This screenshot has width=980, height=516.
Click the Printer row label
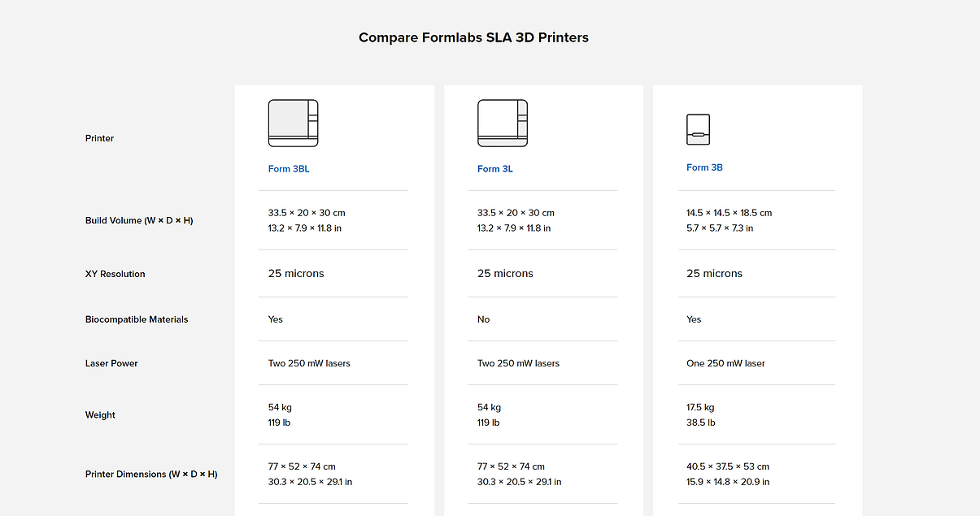click(x=99, y=138)
